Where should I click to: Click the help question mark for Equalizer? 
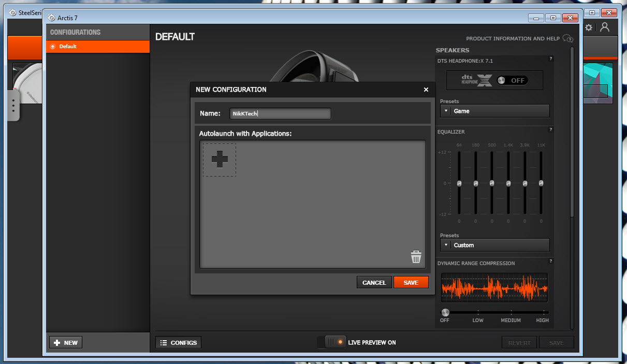pos(550,129)
